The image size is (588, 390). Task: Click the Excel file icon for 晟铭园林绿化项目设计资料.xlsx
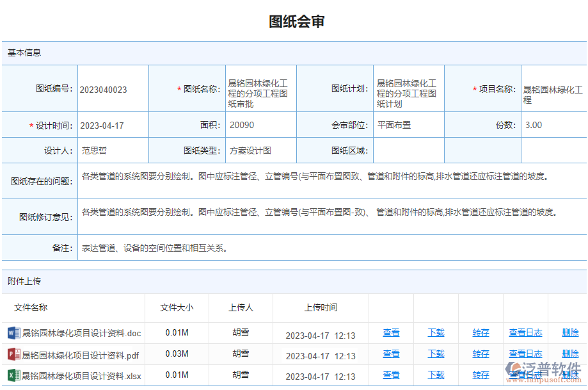[x=14, y=375]
